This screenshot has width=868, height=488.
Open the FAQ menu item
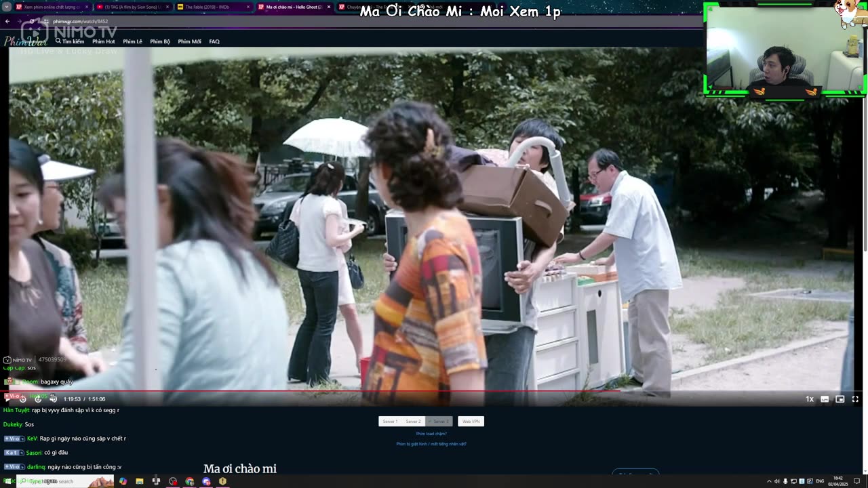tap(214, 41)
